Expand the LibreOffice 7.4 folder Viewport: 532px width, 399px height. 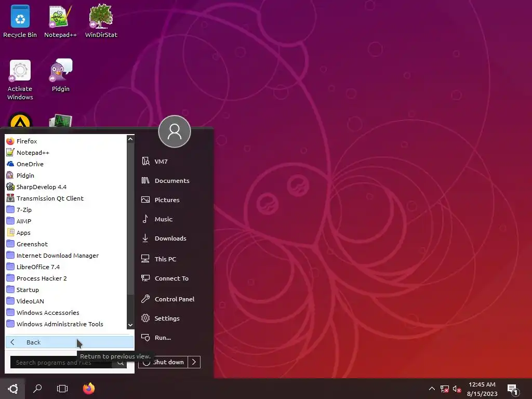pos(66,267)
